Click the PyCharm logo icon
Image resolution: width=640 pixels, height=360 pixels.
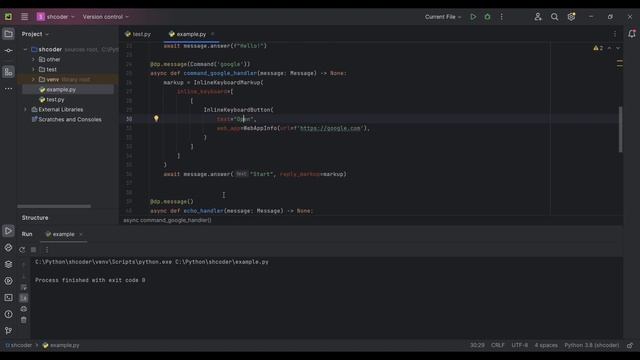point(8,17)
